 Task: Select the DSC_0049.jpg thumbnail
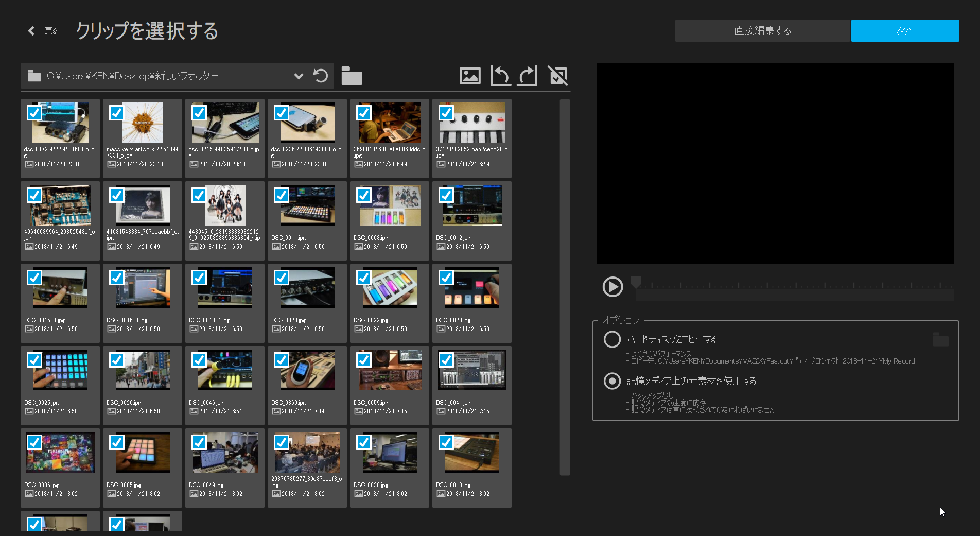225,452
